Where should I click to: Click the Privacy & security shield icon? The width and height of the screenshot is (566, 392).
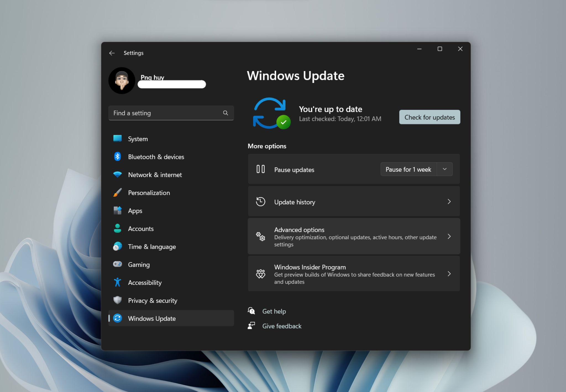(117, 300)
